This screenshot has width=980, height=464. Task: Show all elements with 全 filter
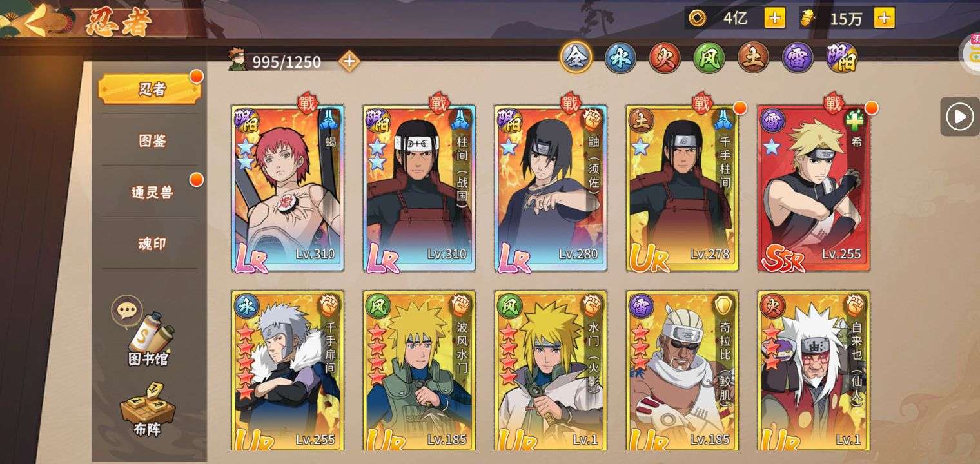[x=576, y=58]
